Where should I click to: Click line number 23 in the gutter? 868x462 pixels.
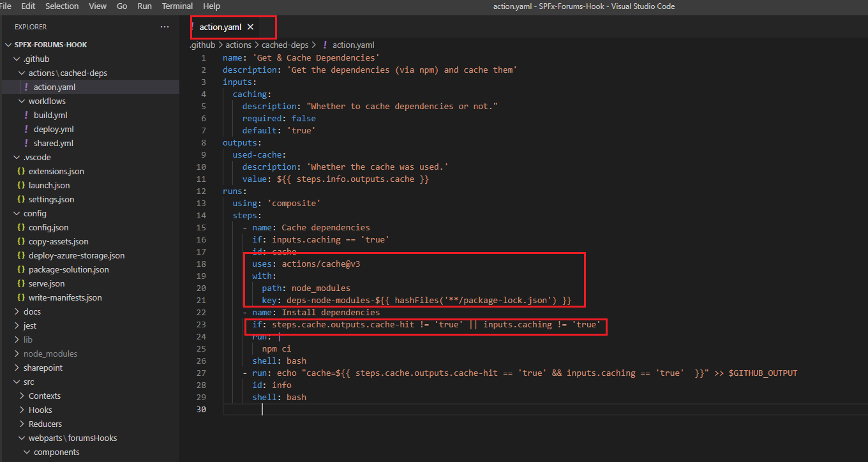(x=201, y=324)
